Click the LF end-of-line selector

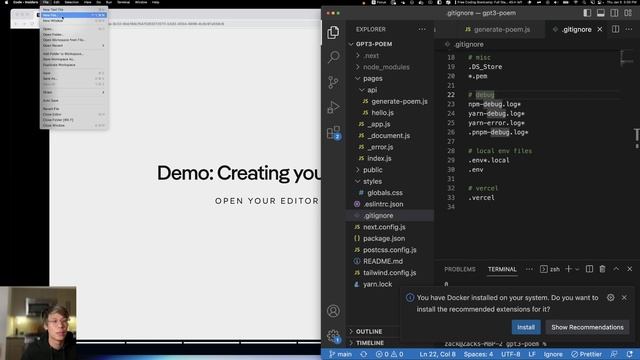pos(532,354)
